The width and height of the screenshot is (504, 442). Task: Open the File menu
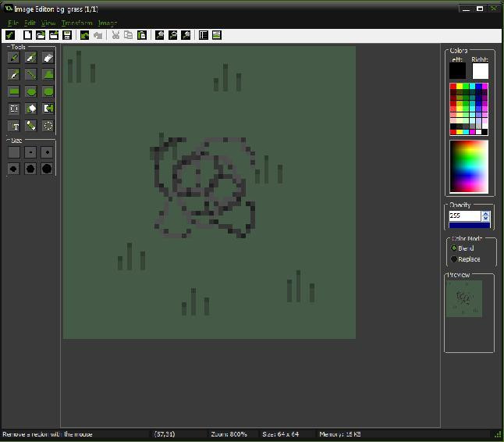click(x=13, y=23)
